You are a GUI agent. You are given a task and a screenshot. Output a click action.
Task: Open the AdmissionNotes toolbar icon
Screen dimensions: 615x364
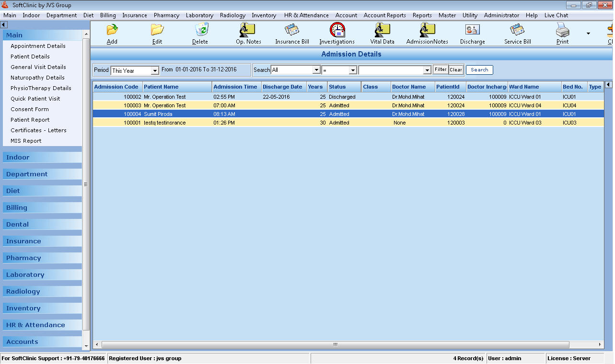point(427,30)
